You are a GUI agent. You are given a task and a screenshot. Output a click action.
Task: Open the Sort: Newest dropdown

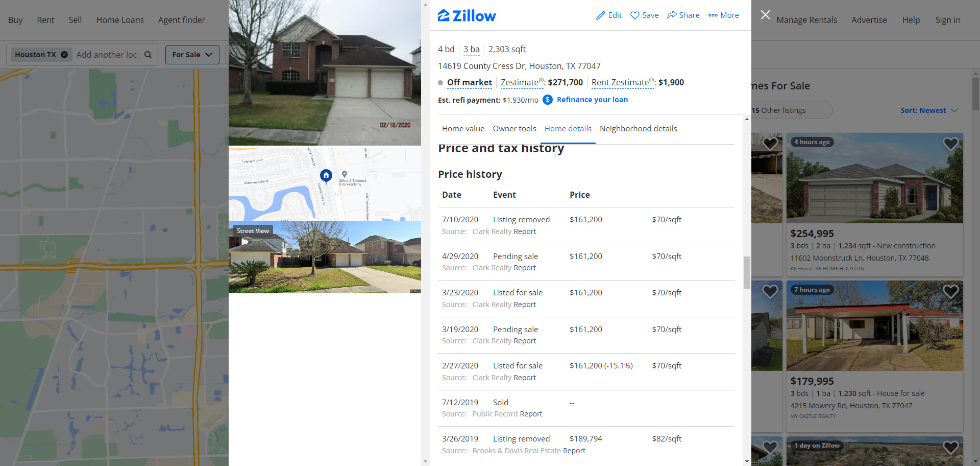click(x=929, y=110)
